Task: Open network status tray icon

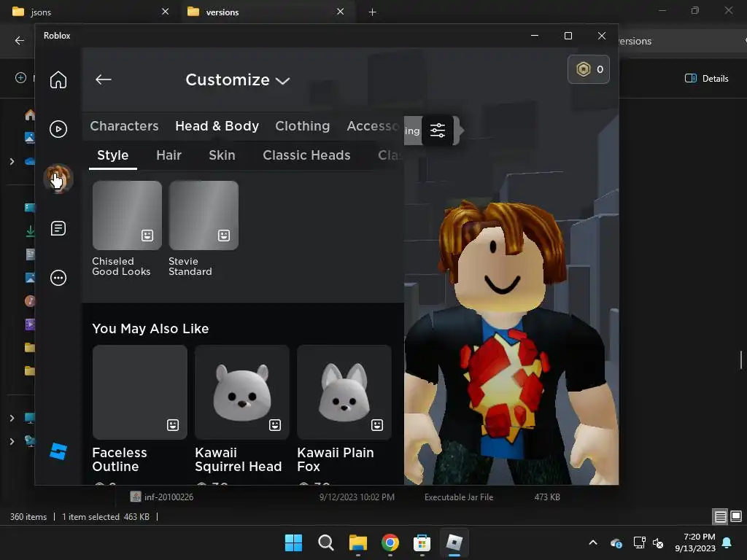Action: (x=639, y=542)
